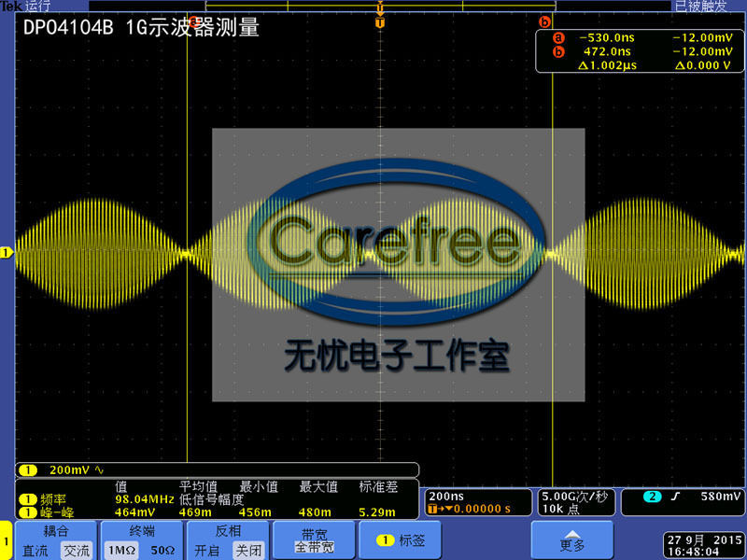The width and height of the screenshot is (747, 560).
Task: Click the 已被触发 trigger status text
Action: pos(701,6)
